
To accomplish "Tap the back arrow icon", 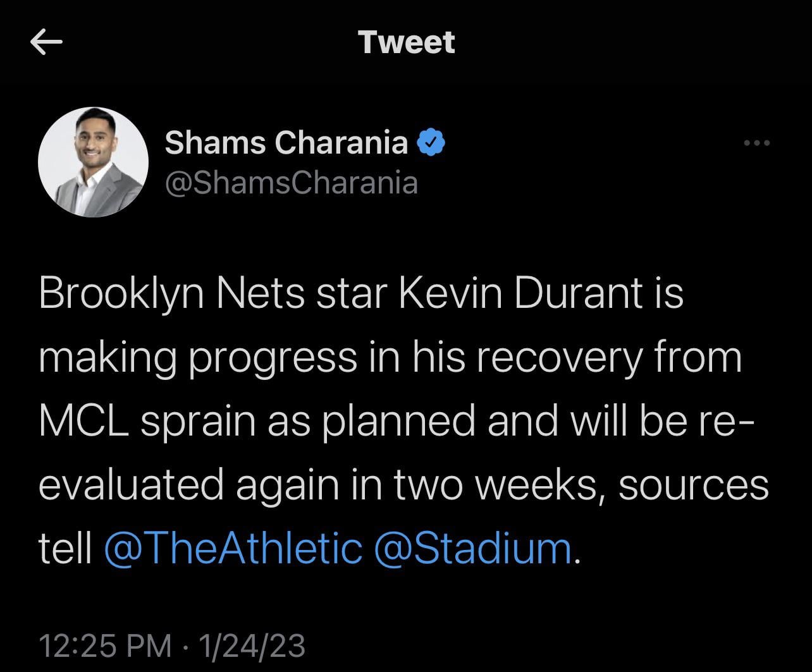I will coord(46,42).
